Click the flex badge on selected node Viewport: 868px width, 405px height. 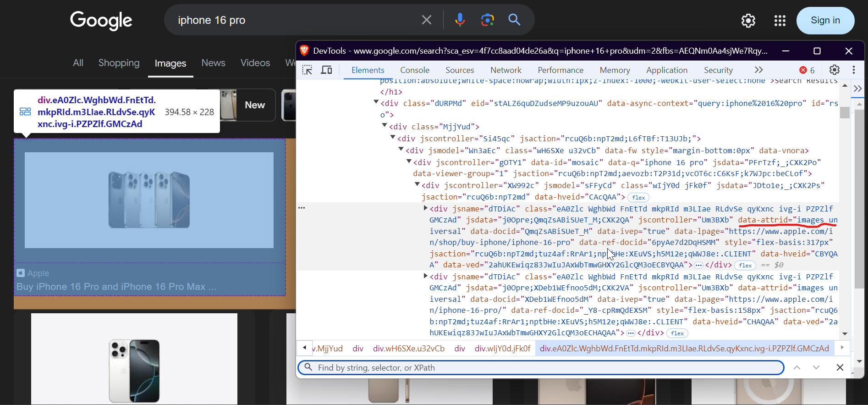tap(745, 265)
